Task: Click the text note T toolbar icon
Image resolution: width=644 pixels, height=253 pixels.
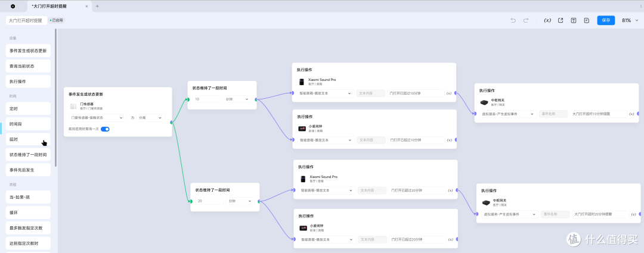Action: [x=574, y=20]
